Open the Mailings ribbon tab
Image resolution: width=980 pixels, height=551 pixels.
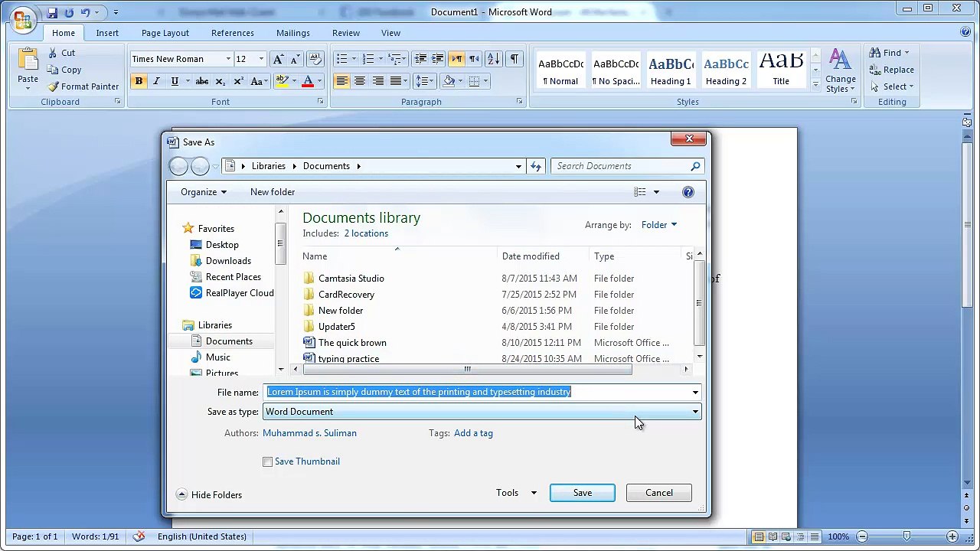(x=293, y=33)
